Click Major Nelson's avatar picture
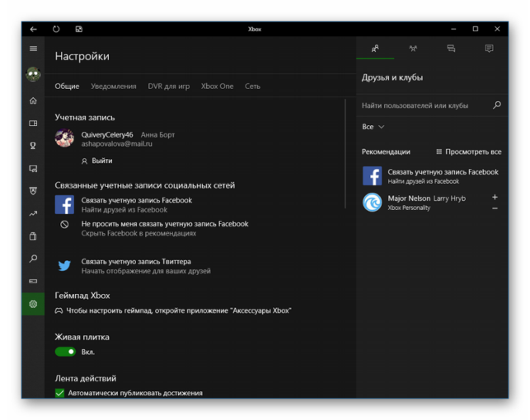Screen dimensions: 530x420 (x=372, y=203)
